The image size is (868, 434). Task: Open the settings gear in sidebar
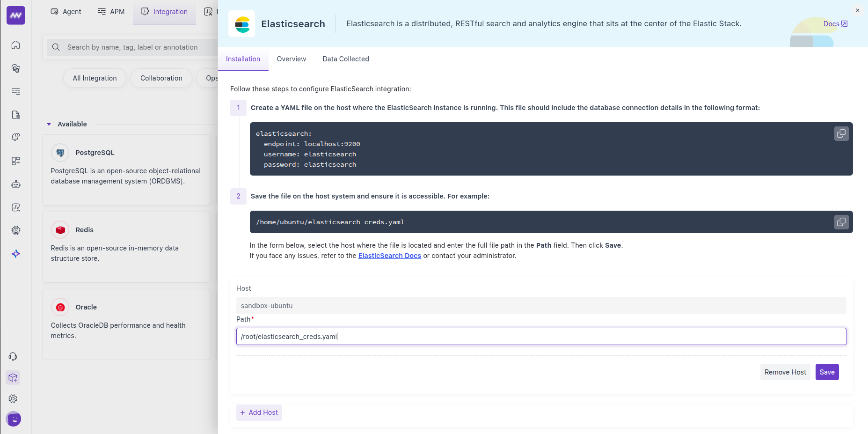(x=13, y=398)
